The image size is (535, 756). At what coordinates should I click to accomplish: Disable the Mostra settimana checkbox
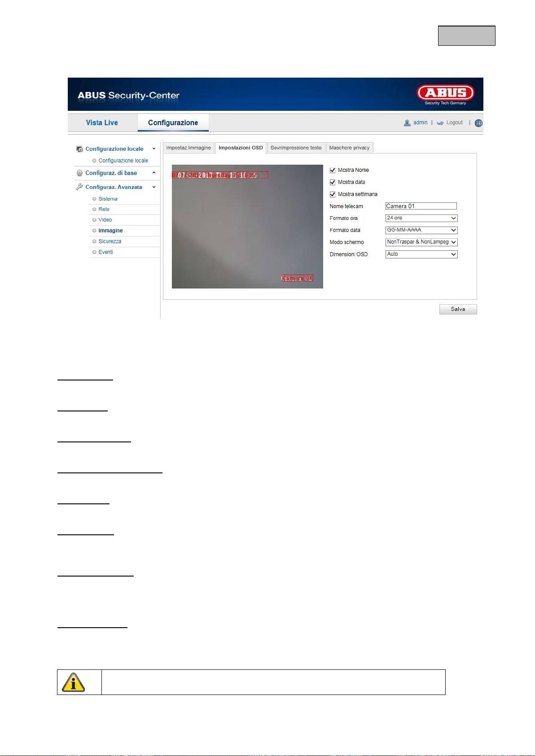333,195
